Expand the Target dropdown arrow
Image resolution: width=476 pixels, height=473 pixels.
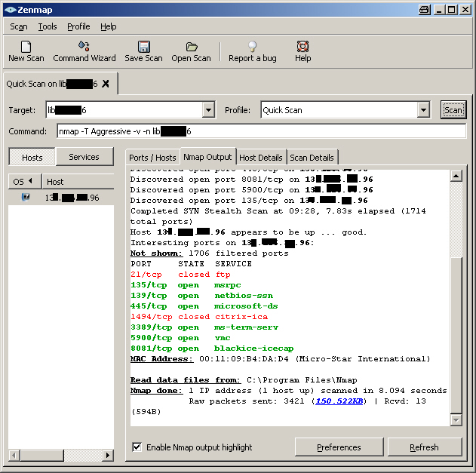[208, 110]
